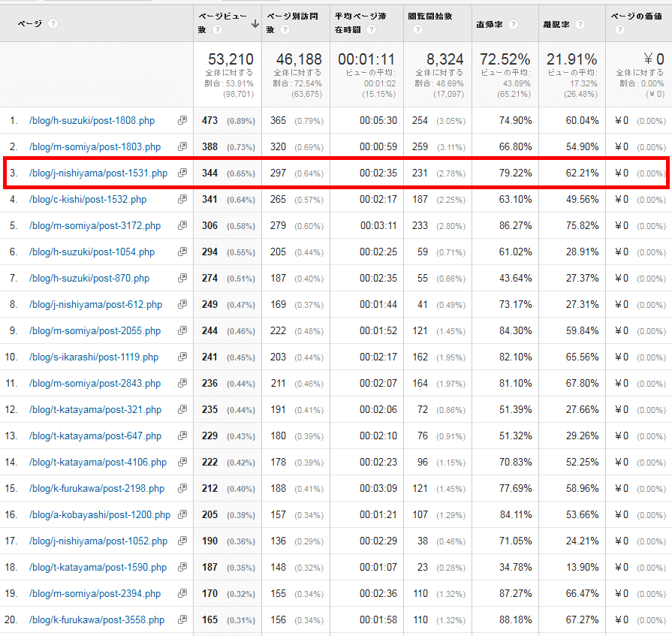Image resolution: width=672 pixels, height=636 pixels.
Task: Open /blog/m-somiya/post-2394.php page link
Action: pos(95,593)
